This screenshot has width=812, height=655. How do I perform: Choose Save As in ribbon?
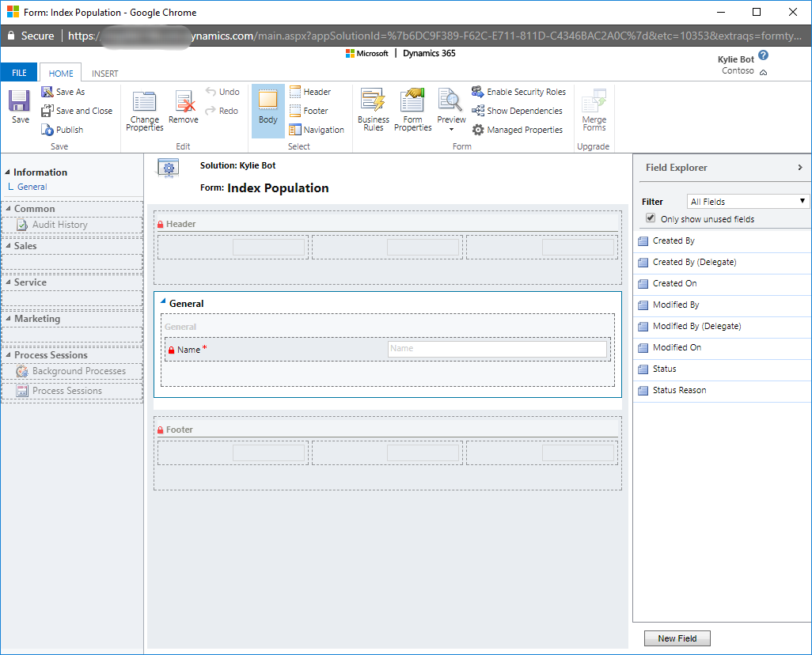coord(63,92)
